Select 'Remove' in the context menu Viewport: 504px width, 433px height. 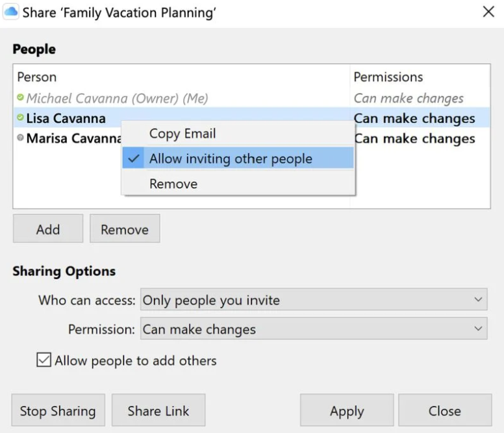coord(173,184)
